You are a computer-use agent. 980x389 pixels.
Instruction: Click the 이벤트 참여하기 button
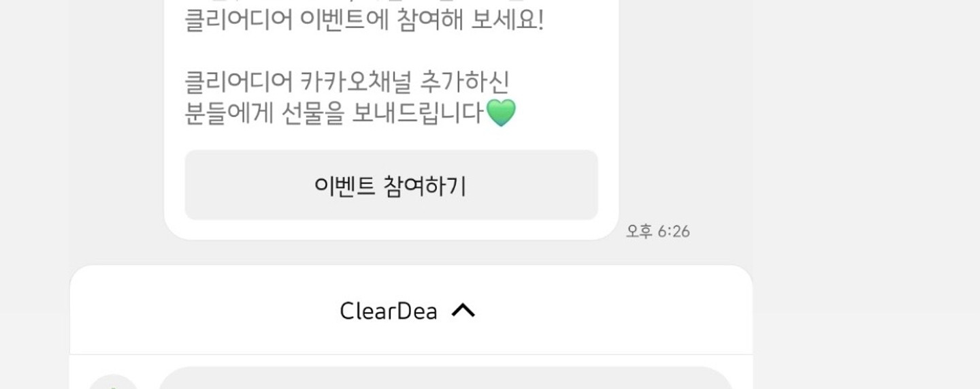coord(391,185)
